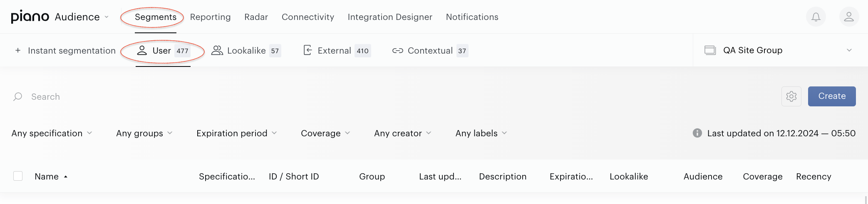Screen dimensions: 868x204
Task: Click the Recency column header
Action: [813, 177]
